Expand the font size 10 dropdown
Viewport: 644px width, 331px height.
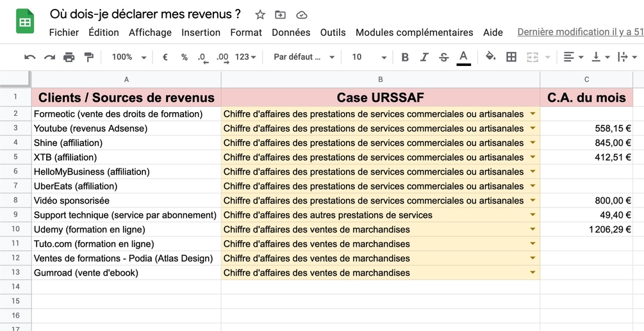[369, 57]
